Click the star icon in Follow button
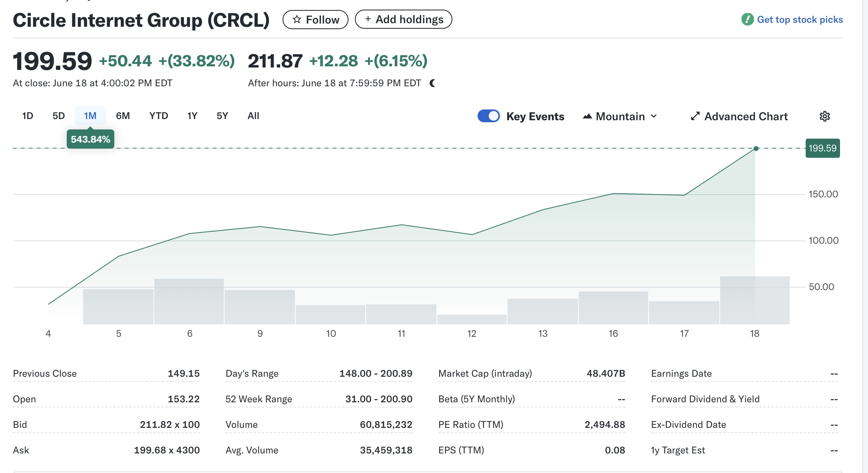This screenshot has width=868, height=473. tap(297, 20)
